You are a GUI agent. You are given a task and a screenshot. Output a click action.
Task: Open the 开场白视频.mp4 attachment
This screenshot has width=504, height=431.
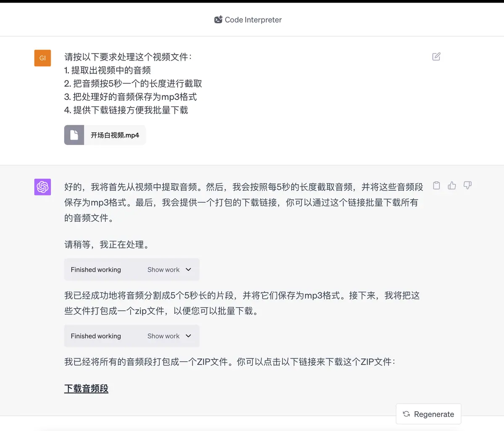click(x=105, y=135)
